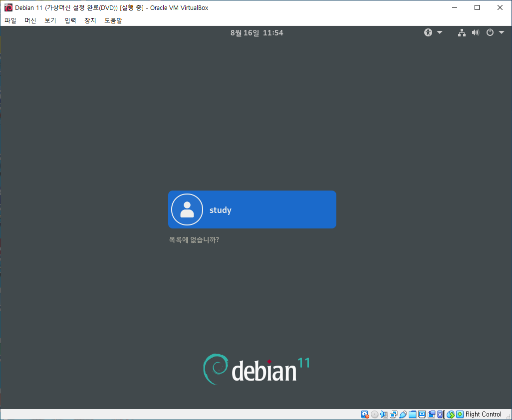Viewport: 512px width, 420px height.
Task: Click the date and time '8월 16일 11:54'
Action: 256,32
